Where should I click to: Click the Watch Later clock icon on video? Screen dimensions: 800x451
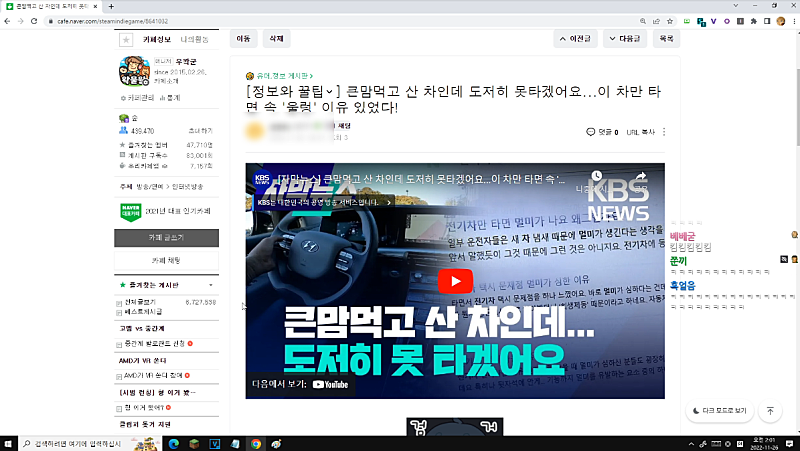point(596,177)
